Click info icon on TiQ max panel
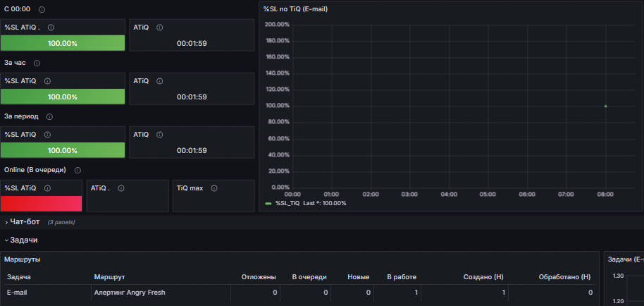The width and height of the screenshot is (644, 306). point(213,188)
